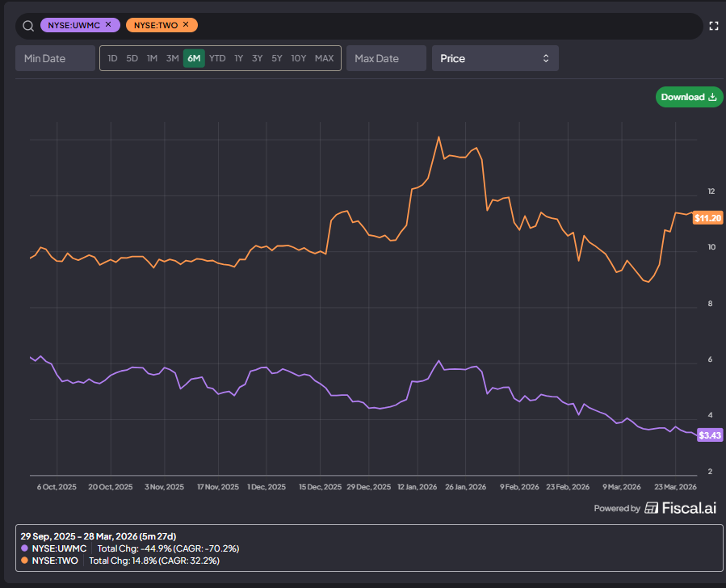Click the 12 Jan, 2026 axis label
This screenshot has width=726, height=588.
point(418,487)
